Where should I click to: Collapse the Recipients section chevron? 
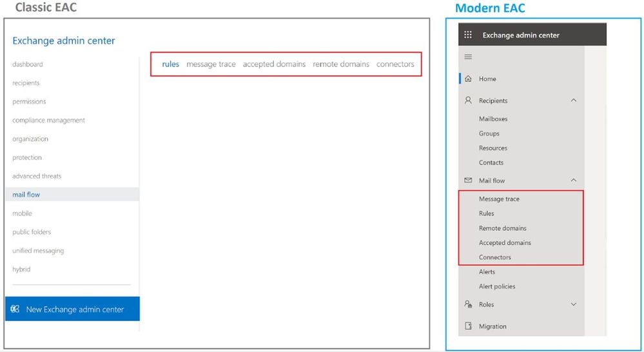click(573, 100)
